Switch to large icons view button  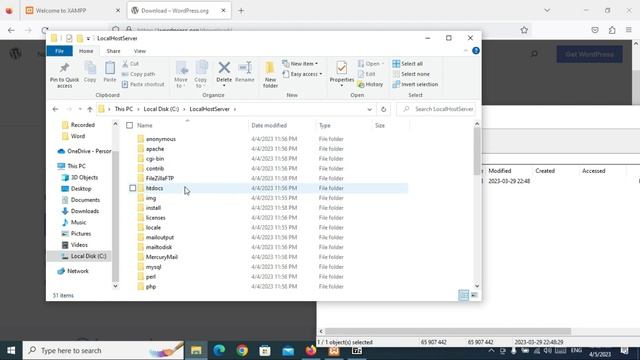click(474, 295)
